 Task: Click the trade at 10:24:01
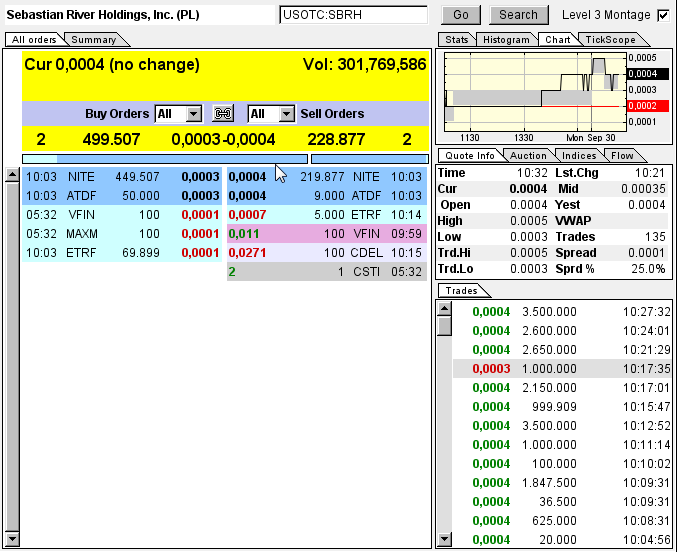(562, 331)
